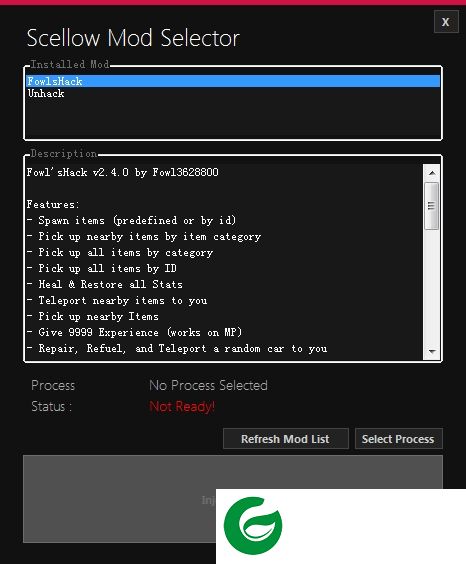Click 'Pick up nearby Items' line
466x564 pixels.
[93, 317]
